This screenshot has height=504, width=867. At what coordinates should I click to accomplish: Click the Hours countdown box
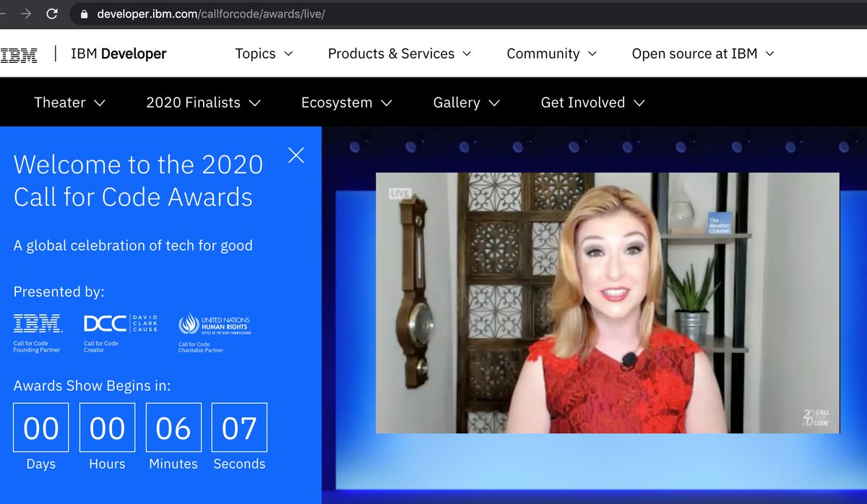(107, 428)
